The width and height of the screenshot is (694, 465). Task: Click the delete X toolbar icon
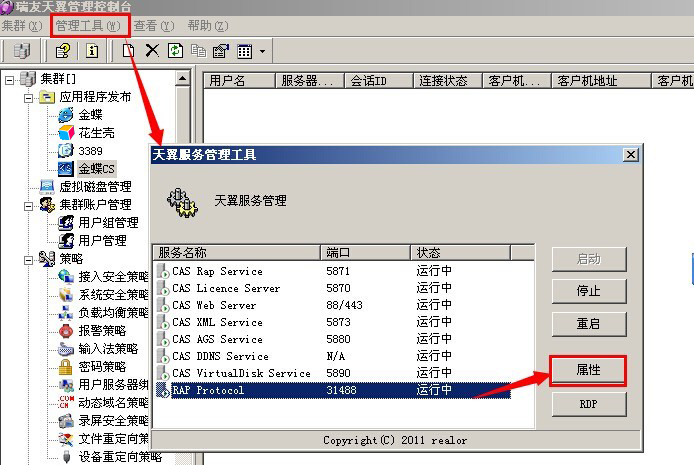(x=152, y=50)
